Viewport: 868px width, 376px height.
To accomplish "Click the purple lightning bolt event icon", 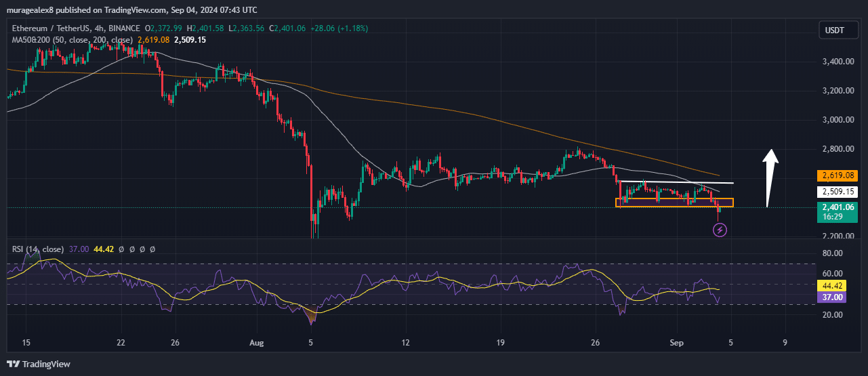I will [x=720, y=230].
